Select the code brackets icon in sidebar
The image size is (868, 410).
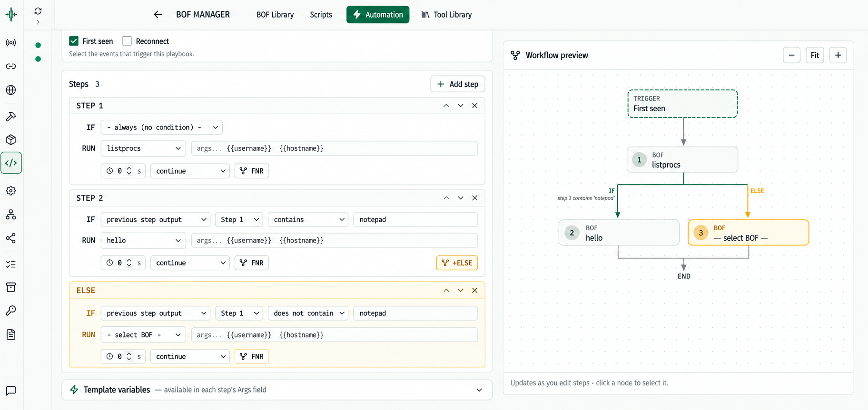click(11, 163)
